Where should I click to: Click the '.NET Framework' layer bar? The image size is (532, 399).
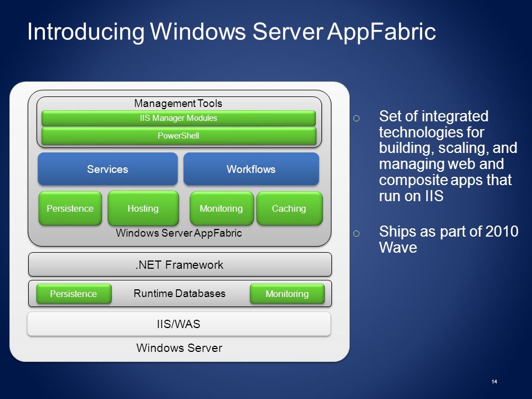click(180, 264)
